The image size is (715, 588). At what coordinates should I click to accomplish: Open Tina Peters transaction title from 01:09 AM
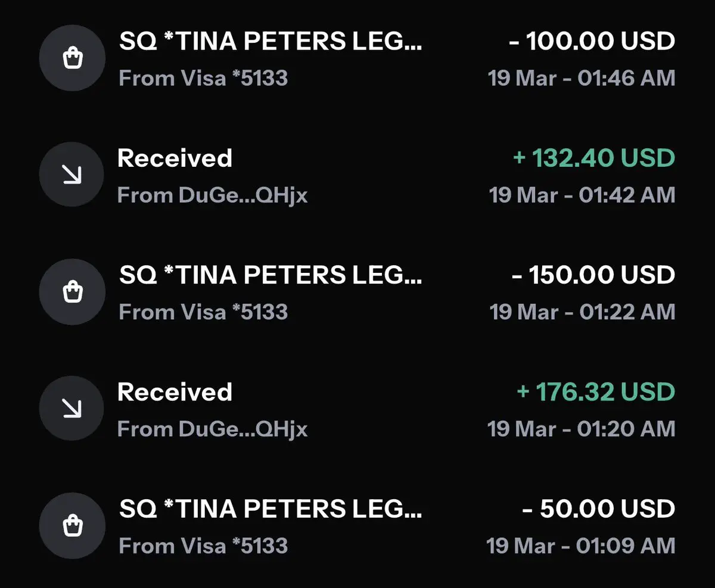(271, 509)
